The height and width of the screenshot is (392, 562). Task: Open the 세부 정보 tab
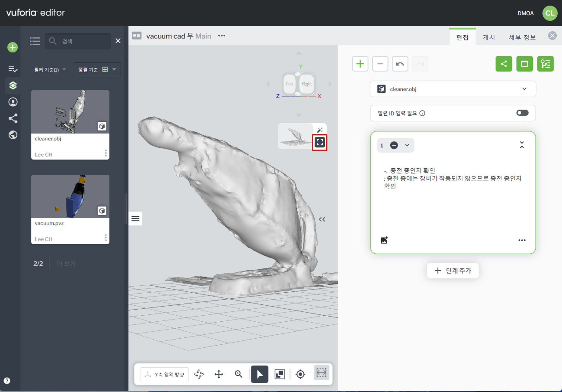pyautogui.click(x=522, y=37)
